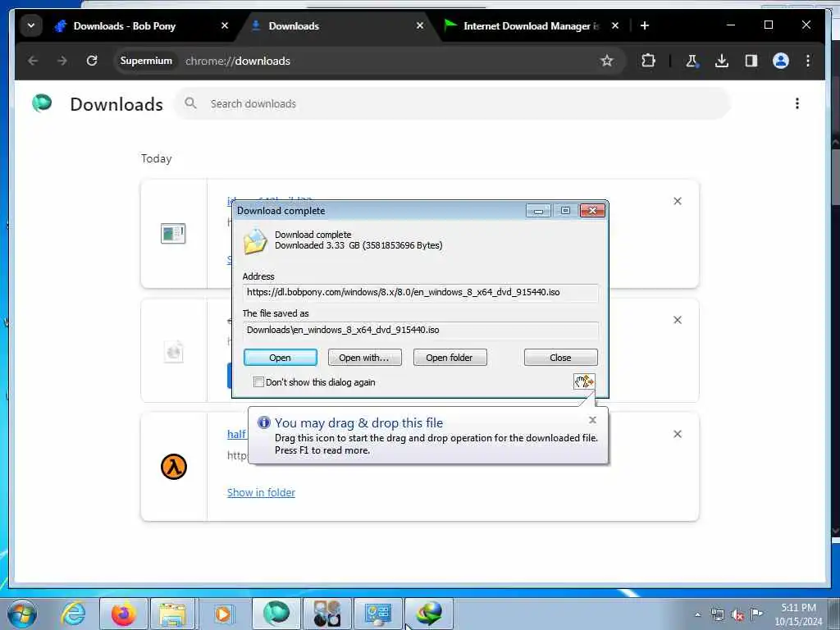This screenshot has height=630, width=840.
Task: Click the file saved as path field
Action: pyautogui.click(x=421, y=330)
